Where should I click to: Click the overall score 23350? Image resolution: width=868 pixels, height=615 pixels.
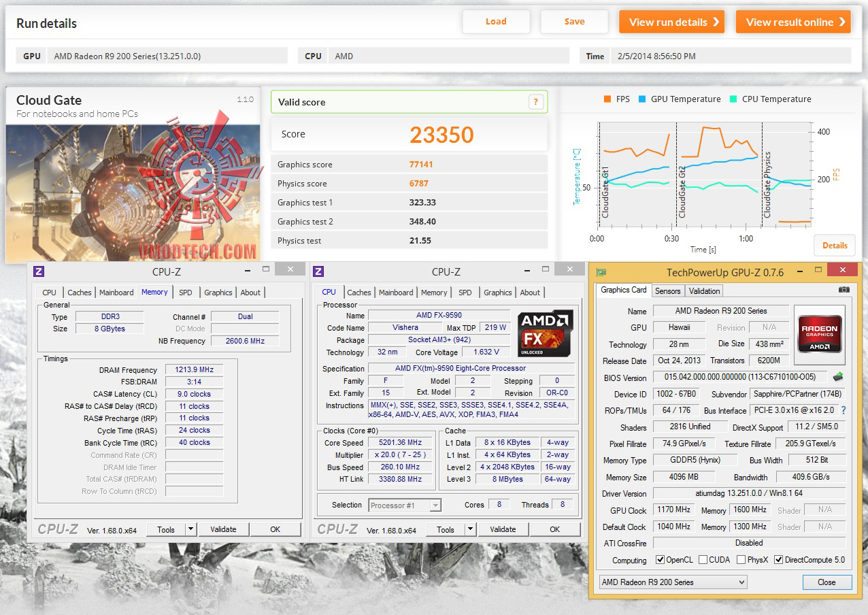[441, 135]
